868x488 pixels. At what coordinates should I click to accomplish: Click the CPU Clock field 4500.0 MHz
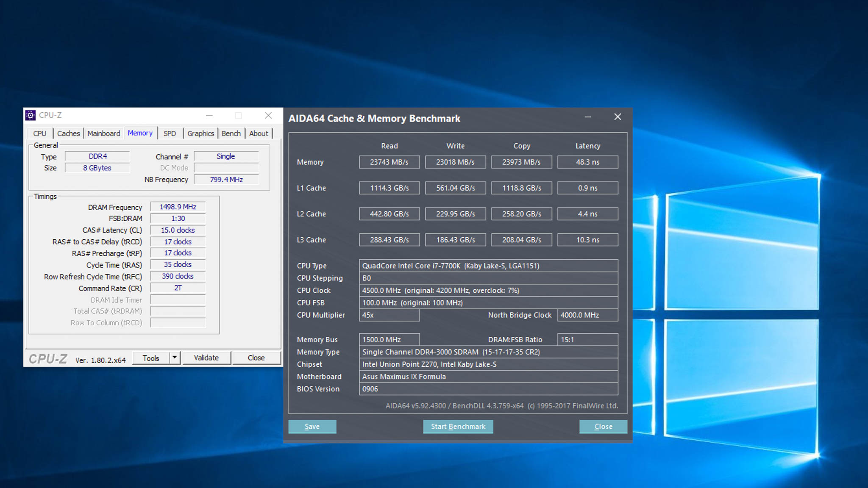click(489, 291)
